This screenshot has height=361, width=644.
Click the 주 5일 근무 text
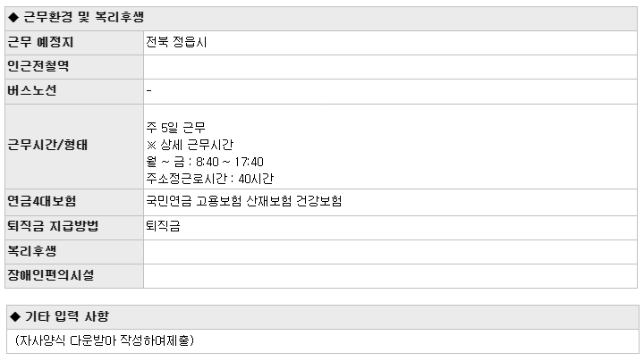tap(176, 128)
